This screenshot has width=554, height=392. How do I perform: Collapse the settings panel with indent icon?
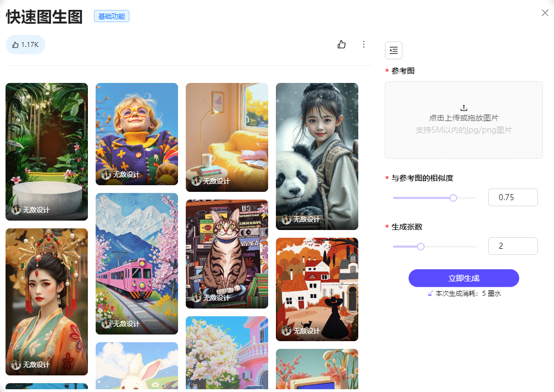(394, 50)
